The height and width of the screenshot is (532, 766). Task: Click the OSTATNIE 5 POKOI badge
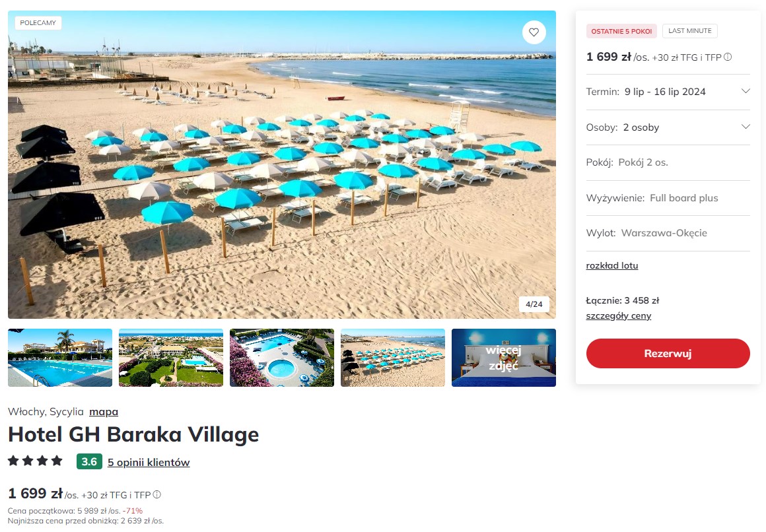(621, 31)
